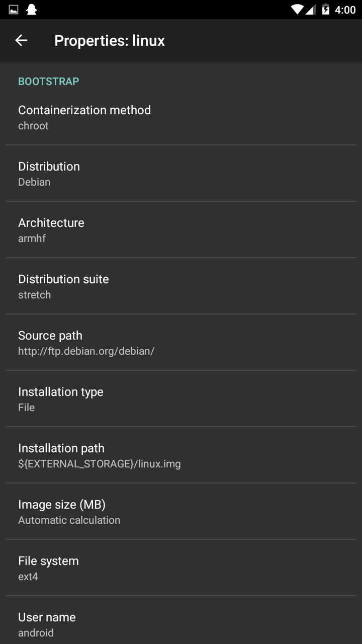Screen dimensions: 362x644
Task: Open Containerization method setting
Action: click(x=181, y=117)
